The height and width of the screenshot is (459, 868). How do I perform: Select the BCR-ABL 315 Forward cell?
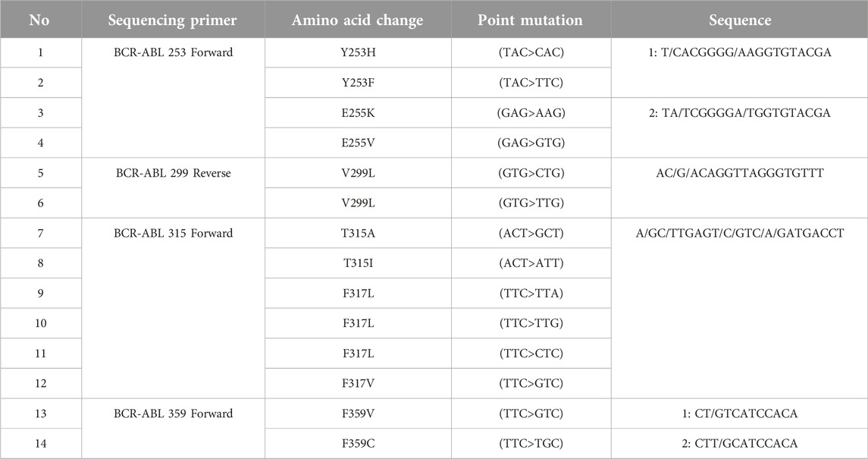click(173, 308)
